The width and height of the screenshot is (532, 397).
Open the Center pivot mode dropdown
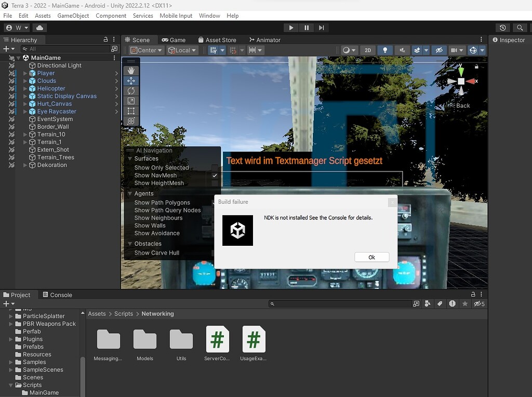(x=146, y=50)
